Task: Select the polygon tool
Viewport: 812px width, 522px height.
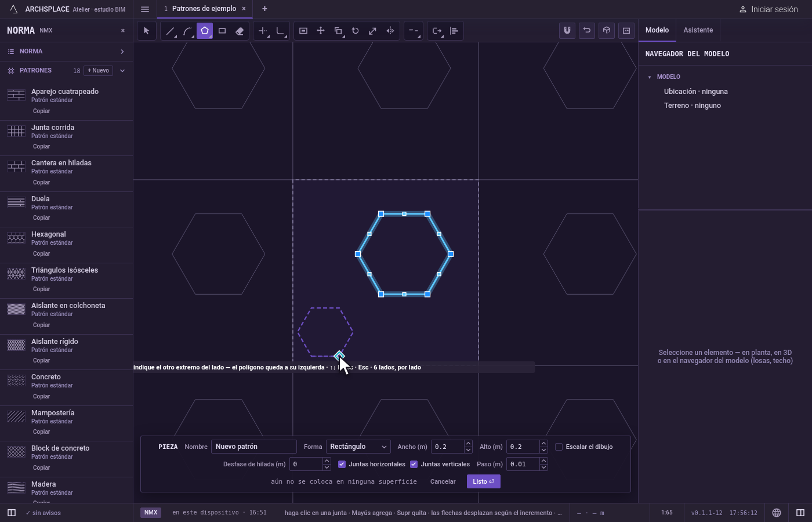Action: [205, 31]
